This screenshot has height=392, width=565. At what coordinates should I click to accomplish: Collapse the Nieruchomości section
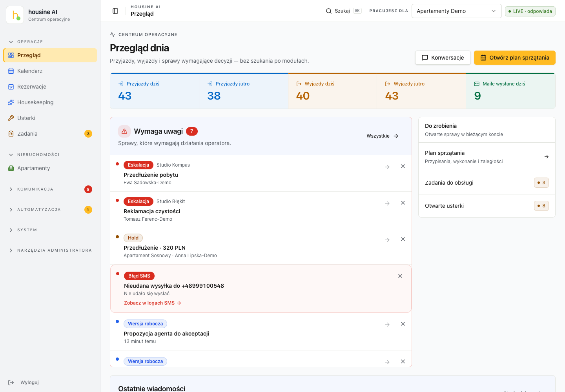click(x=50, y=155)
